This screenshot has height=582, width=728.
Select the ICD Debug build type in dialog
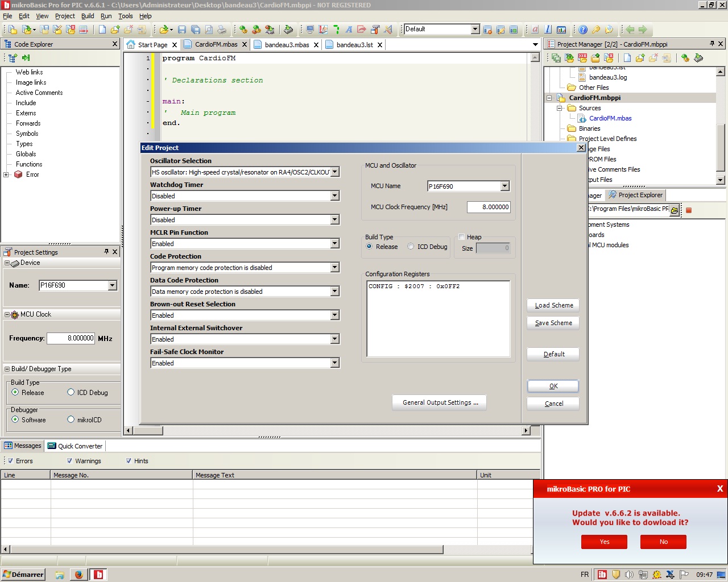(x=411, y=247)
